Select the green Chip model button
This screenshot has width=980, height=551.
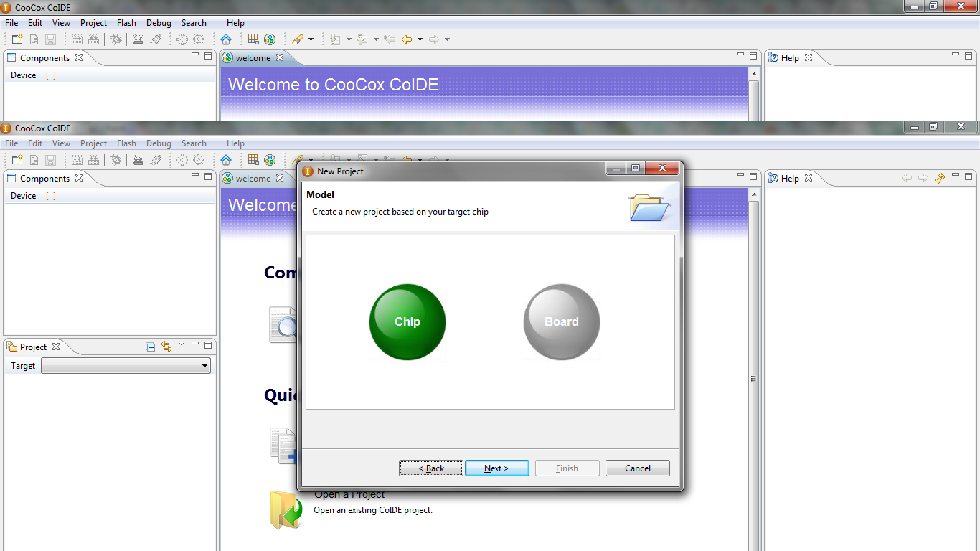coord(407,321)
